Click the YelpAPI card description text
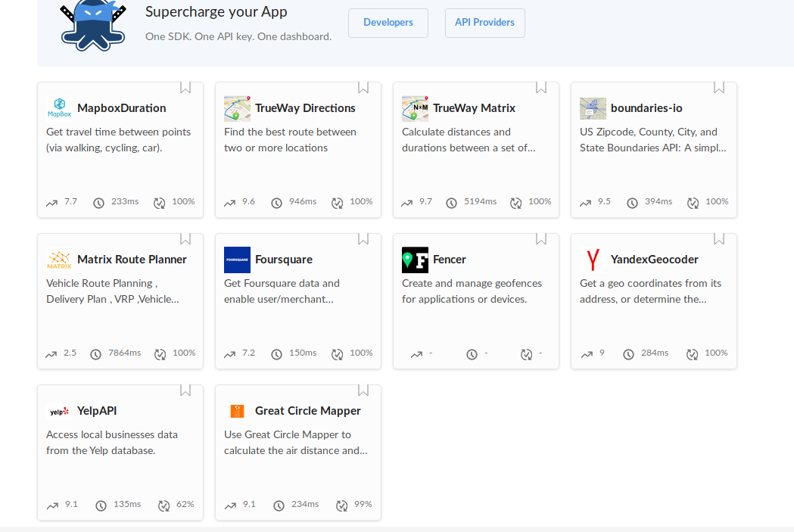 pos(111,443)
